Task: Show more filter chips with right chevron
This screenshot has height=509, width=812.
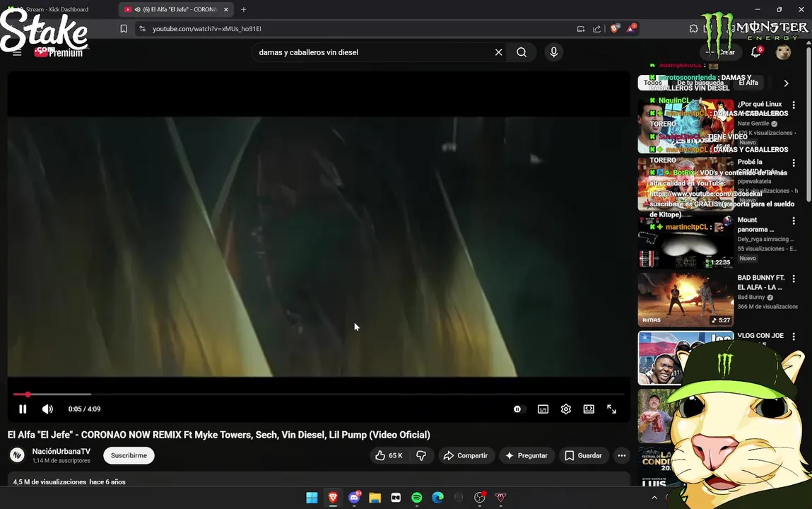Action: pos(786,83)
